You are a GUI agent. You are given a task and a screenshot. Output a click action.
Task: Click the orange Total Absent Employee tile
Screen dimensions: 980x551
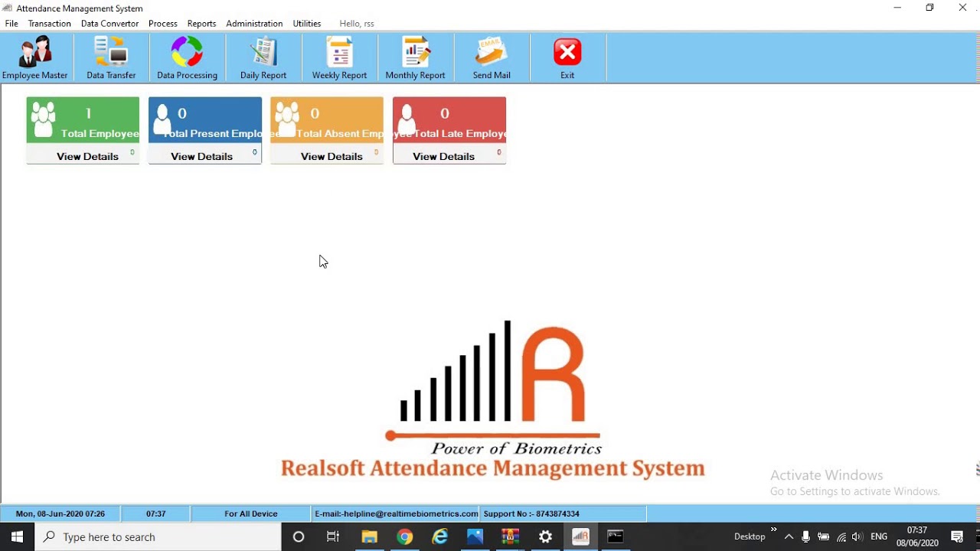click(x=327, y=120)
